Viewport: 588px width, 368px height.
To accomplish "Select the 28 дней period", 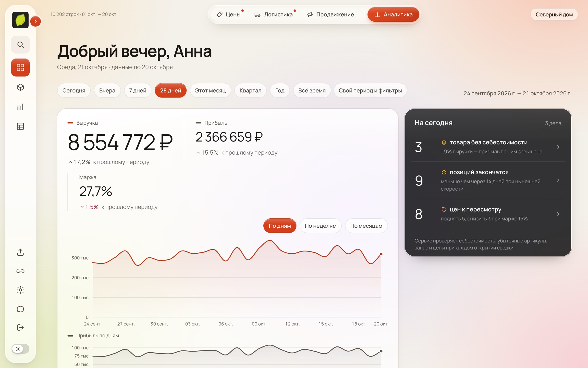I will click(171, 91).
